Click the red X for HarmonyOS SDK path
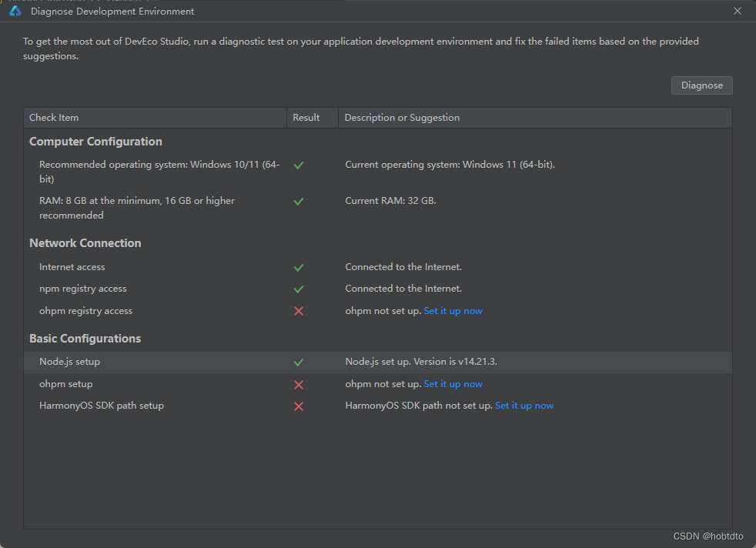Image resolution: width=756 pixels, height=548 pixels. [299, 406]
